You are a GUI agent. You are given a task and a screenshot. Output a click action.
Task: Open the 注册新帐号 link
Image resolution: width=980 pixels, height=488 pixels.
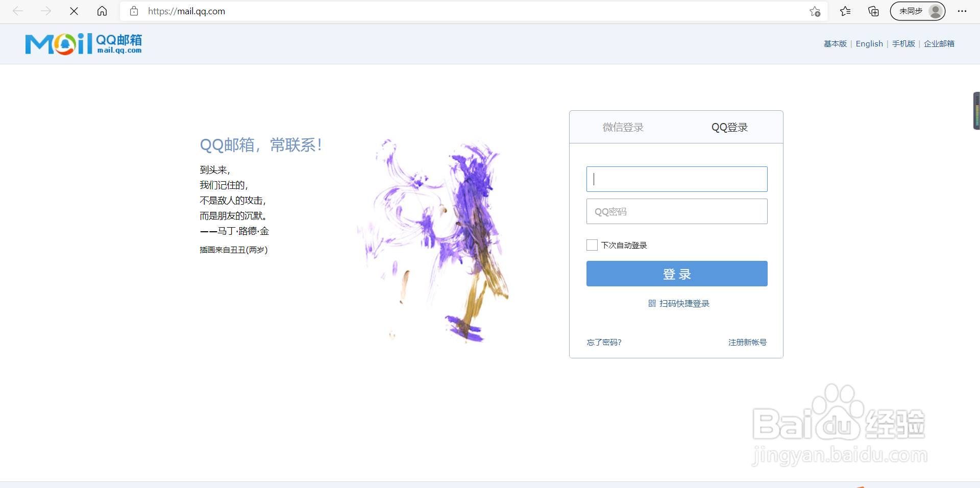[x=747, y=342]
